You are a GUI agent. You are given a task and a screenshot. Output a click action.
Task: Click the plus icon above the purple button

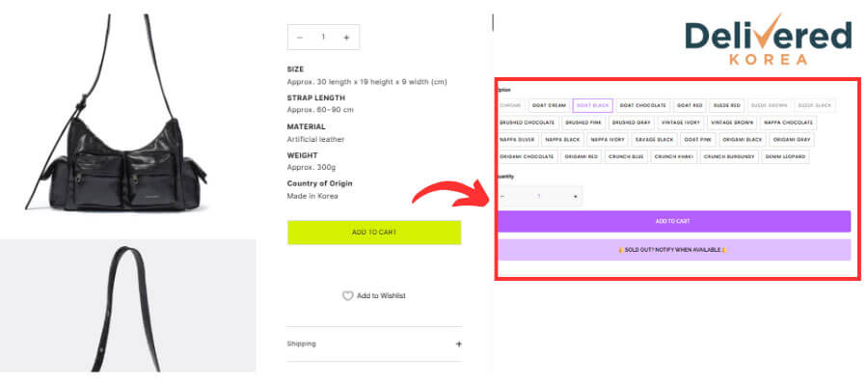pos(575,197)
